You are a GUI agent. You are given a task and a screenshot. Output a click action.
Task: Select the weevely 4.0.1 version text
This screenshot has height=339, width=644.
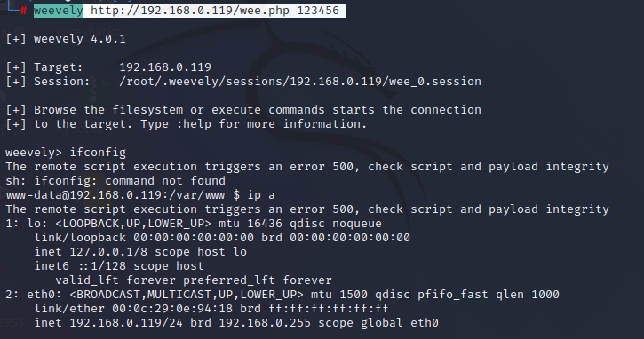tap(80, 39)
